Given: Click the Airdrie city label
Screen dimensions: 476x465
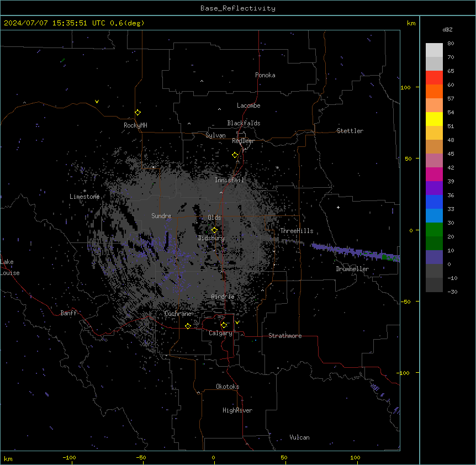Looking at the screenshot, I should 223,297.
